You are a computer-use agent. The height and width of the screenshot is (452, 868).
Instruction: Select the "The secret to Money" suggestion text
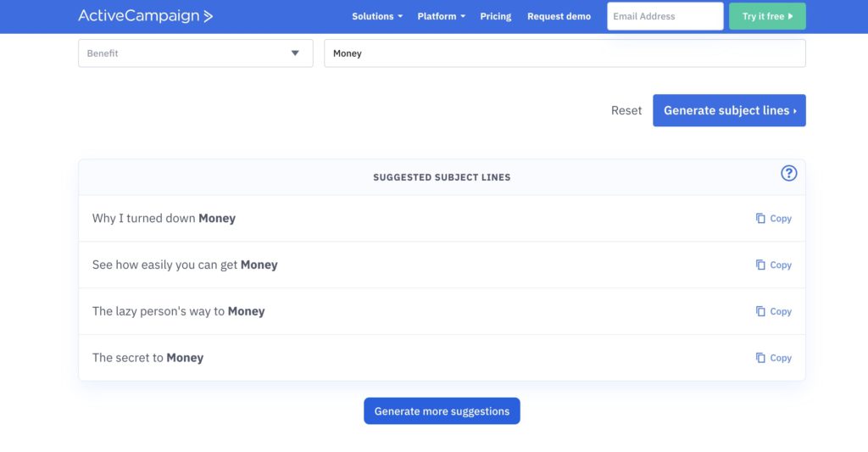click(x=147, y=358)
